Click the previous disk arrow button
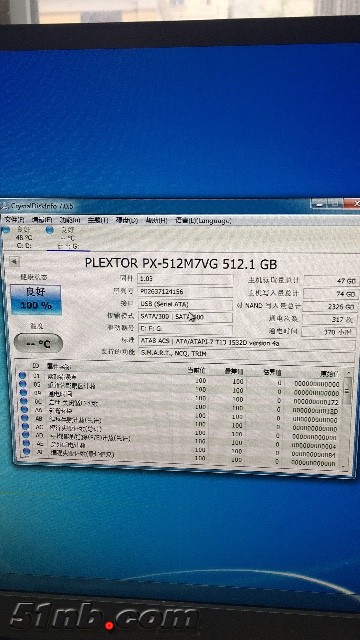Image resolution: width=360 pixels, height=640 pixels. [13, 261]
